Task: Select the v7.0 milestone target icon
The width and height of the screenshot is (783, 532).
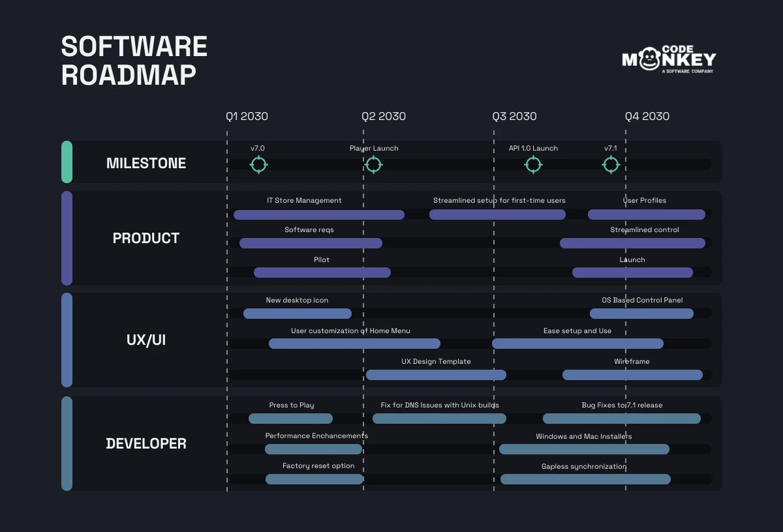Action: click(x=258, y=165)
